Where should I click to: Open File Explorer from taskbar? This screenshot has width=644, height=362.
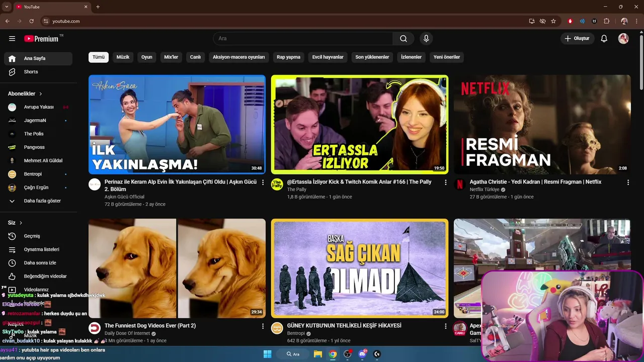[x=318, y=354]
